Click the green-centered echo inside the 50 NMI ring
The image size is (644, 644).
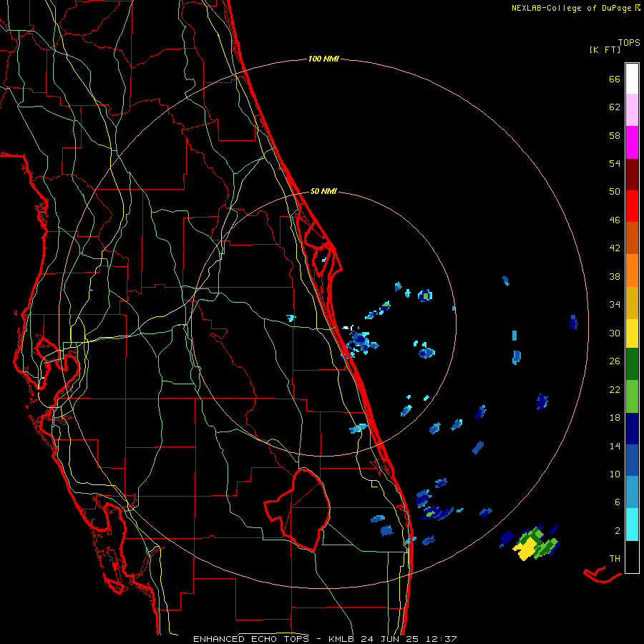point(426,296)
